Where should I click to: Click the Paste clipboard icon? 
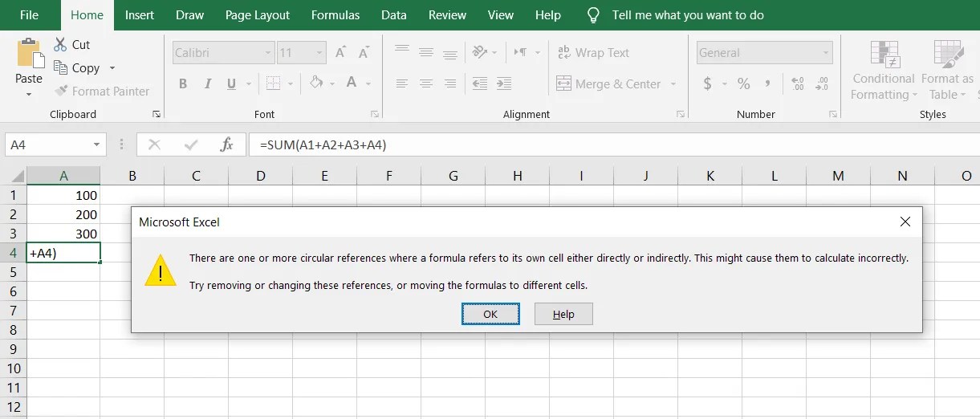point(30,53)
